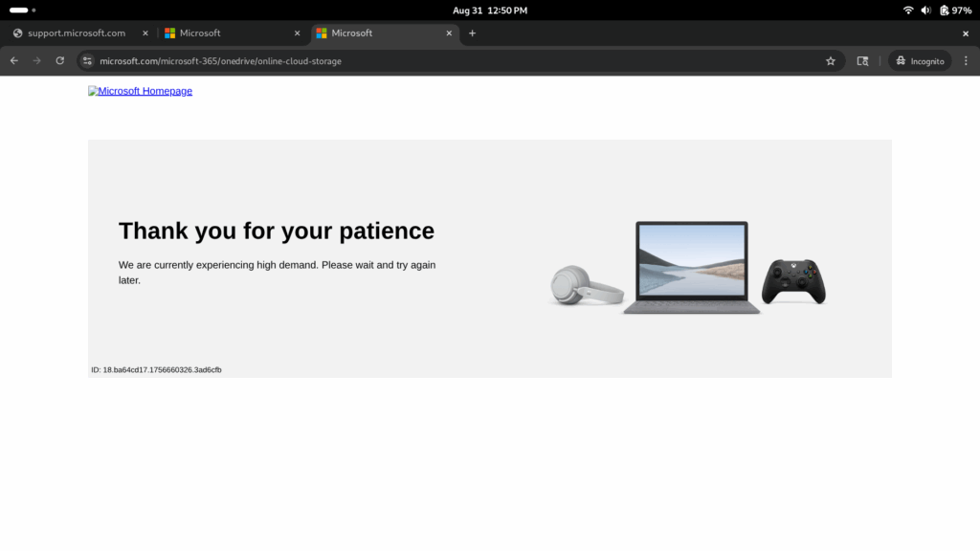Screen dimensions: 980x551
Task: Click the volume speaker icon
Action: [x=925, y=10]
